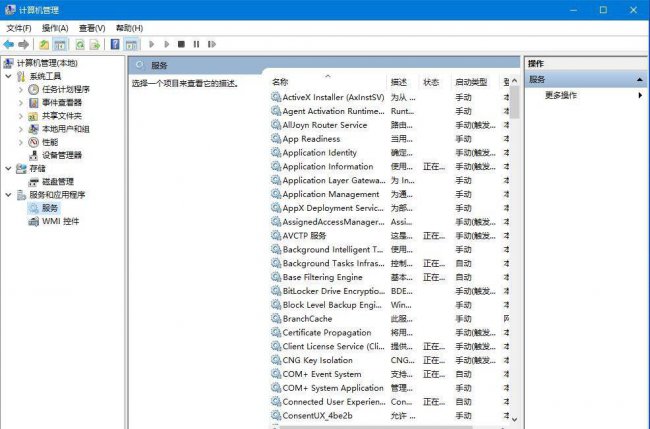The width and height of the screenshot is (650, 429).
Task: Select COM+ System Application service
Action: (x=333, y=388)
